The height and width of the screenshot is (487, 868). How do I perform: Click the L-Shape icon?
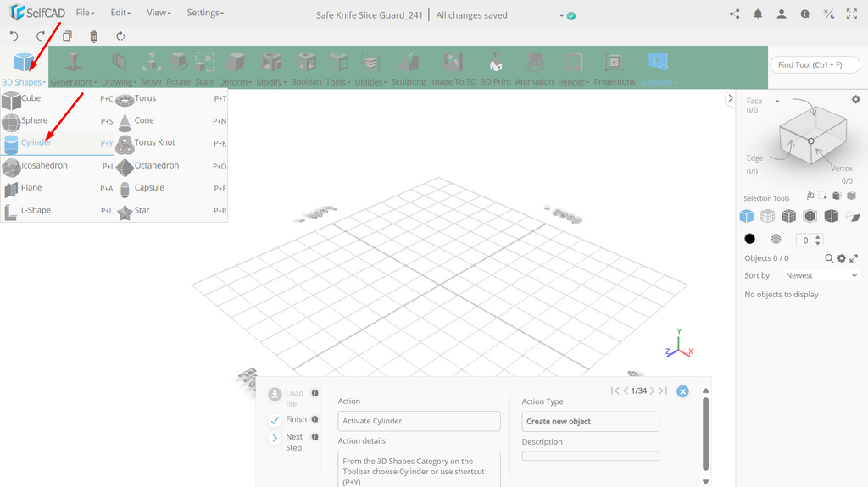coord(10,212)
